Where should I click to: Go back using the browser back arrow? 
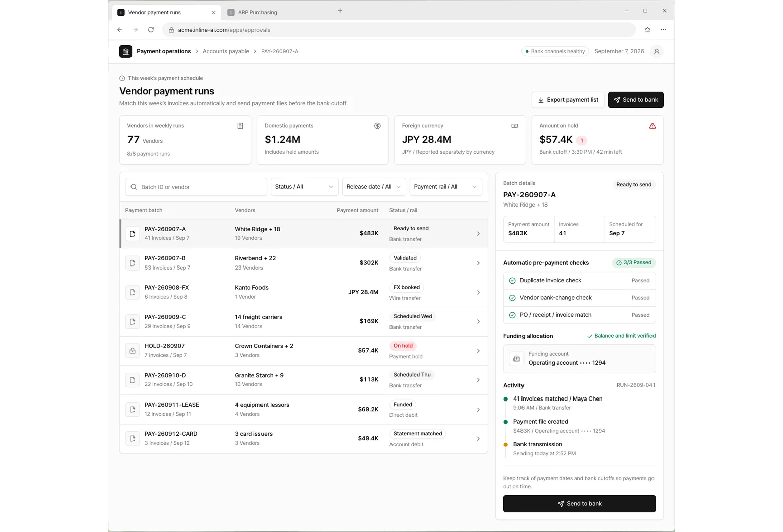120,30
